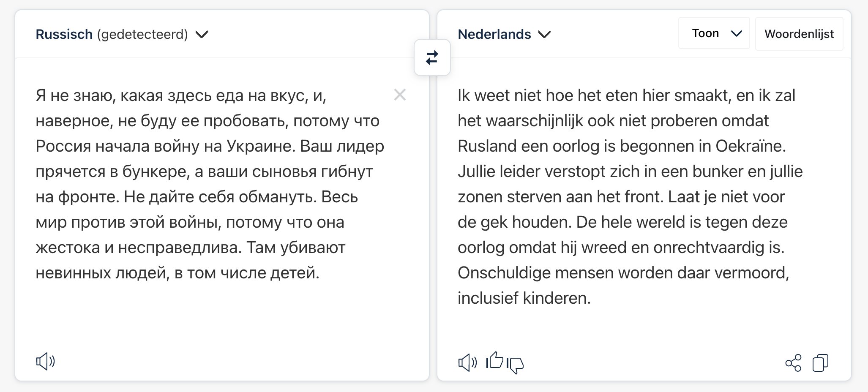The width and height of the screenshot is (868, 392).
Task: Clear the Russian source text
Action: [x=400, y=95]
